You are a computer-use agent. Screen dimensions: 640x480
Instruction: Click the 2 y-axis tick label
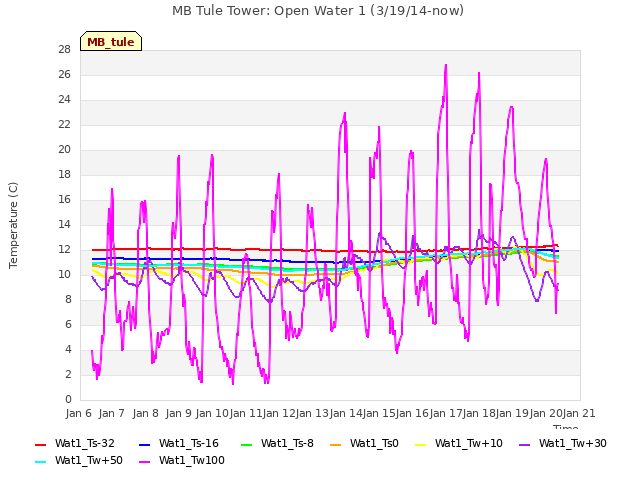click(x=68, y=374)
